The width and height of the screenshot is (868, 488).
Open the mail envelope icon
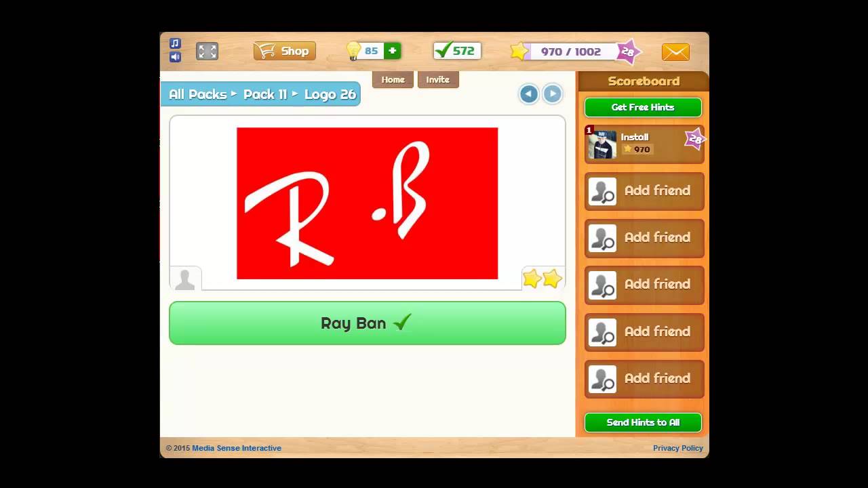[675, 52]
